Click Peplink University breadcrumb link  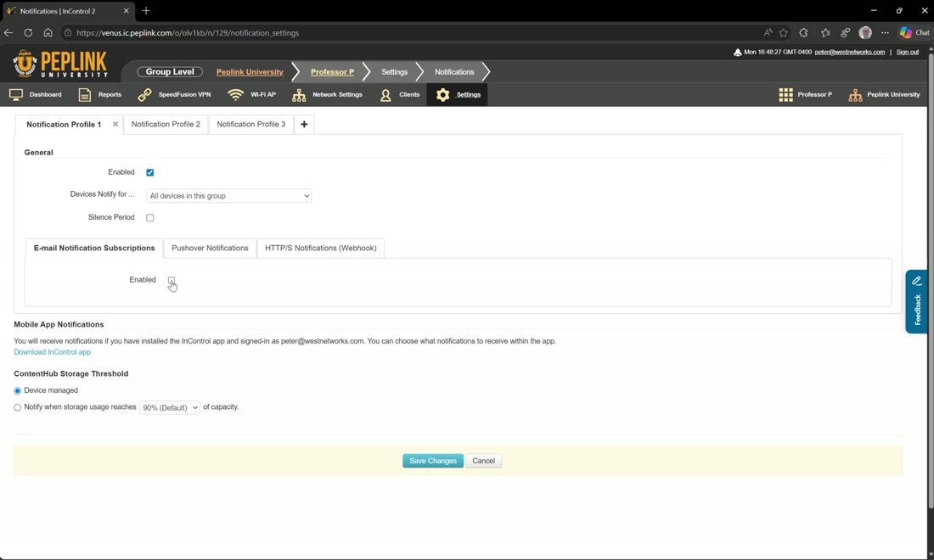coord(250,72)
